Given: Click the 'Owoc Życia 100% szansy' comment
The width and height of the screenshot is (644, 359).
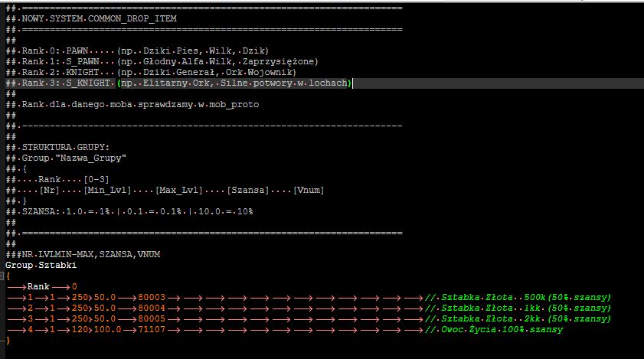Looking at the screenshot, I should [494, 329].
